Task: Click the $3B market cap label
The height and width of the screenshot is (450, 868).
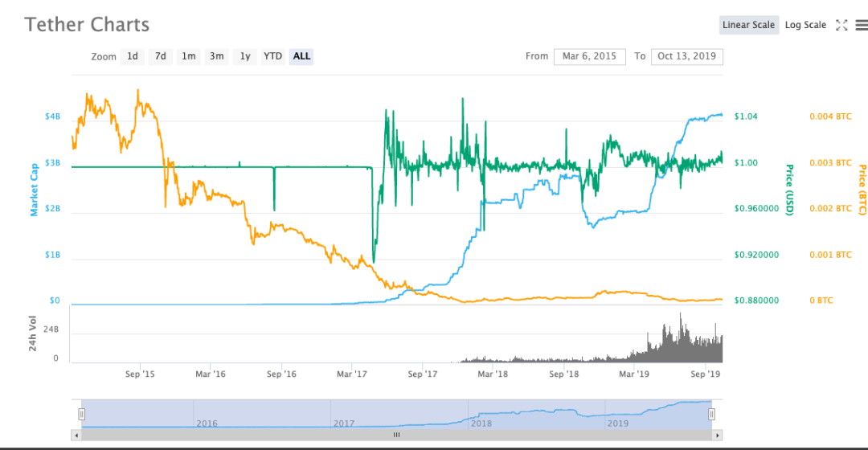Action: coord(52,163)
